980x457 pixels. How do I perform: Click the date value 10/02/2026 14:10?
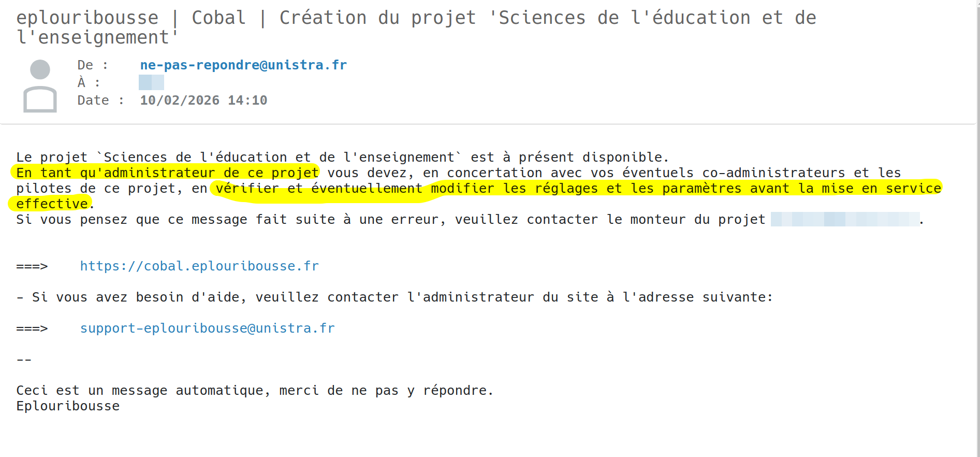point(203,101)
